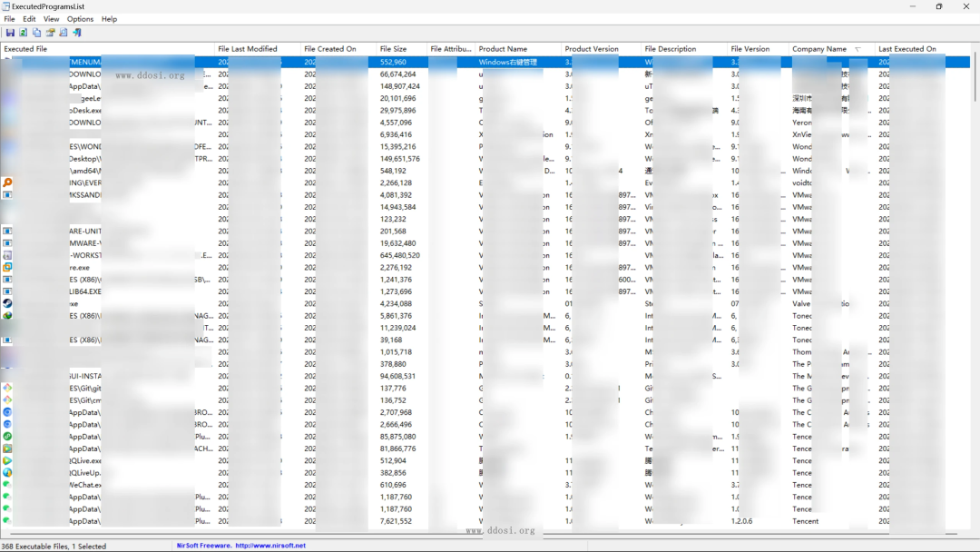Click the globe icon below the Steam row

coord(7,316)
